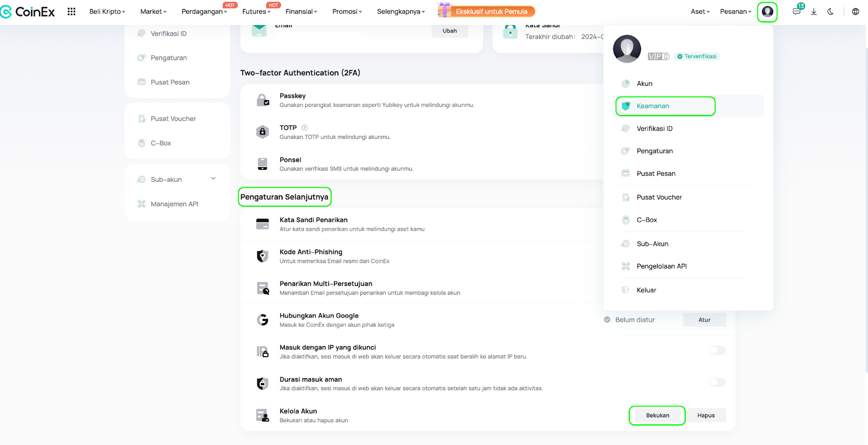Open the messages notification icon
Screen dimensions: 868x445
(x=796, y=11)
